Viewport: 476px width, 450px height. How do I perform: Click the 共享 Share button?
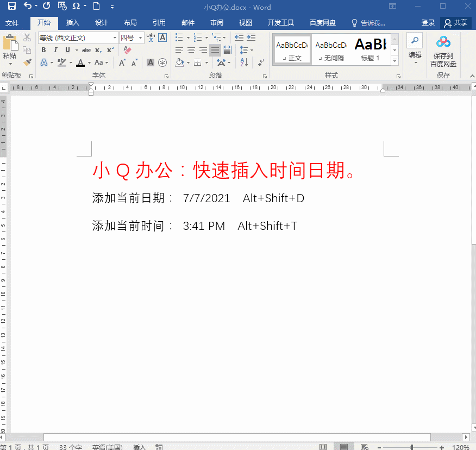[455, 23]
